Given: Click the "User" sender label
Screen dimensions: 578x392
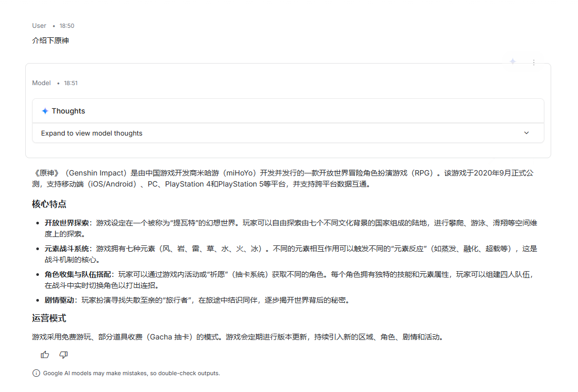Looking at the screenshot, I should click(39, 26).
